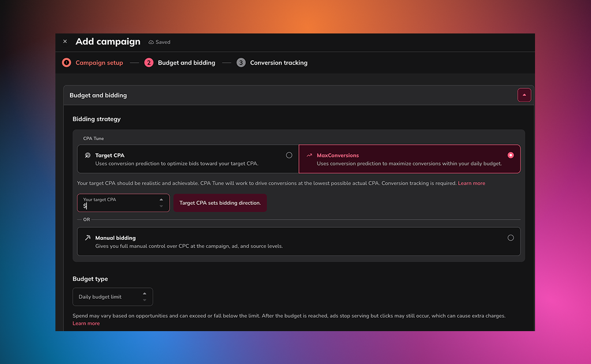
Task: Click the Manual bidding description text
Action: tap(189, 246)
